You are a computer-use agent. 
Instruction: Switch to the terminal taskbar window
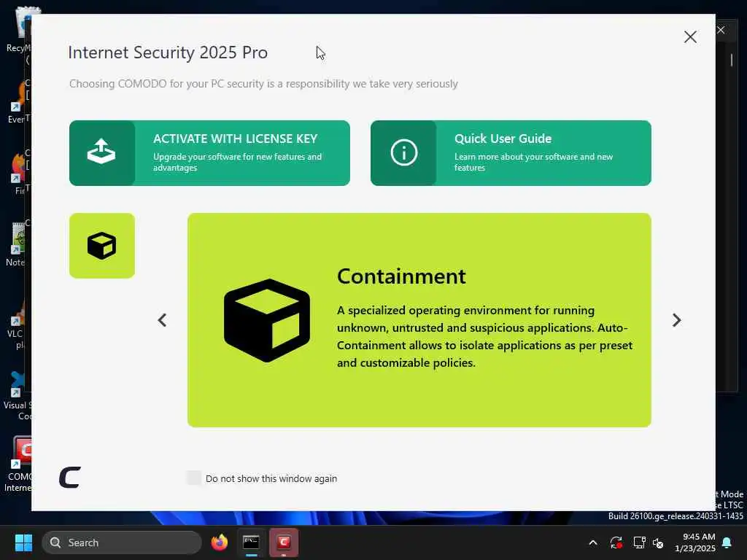[x=251, y=542]
